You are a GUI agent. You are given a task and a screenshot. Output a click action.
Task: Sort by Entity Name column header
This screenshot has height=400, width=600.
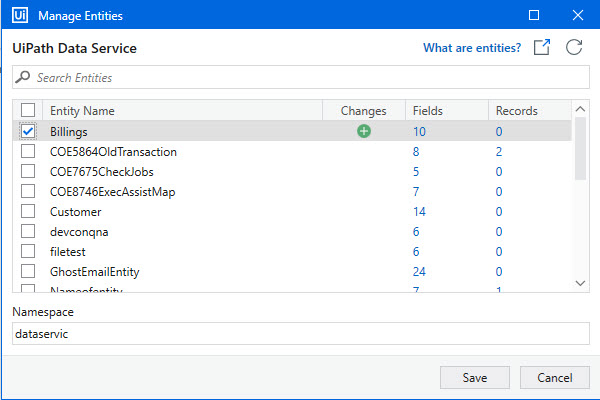click(x=82, y=111)
